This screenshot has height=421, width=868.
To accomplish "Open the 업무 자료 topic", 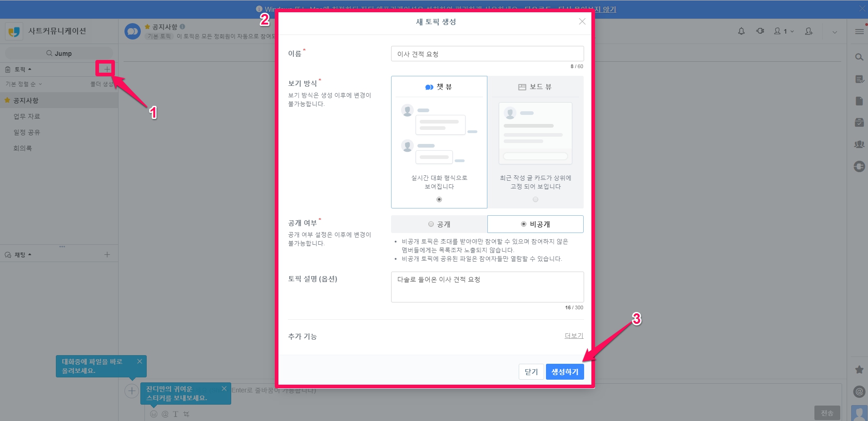I will point(27,116).
